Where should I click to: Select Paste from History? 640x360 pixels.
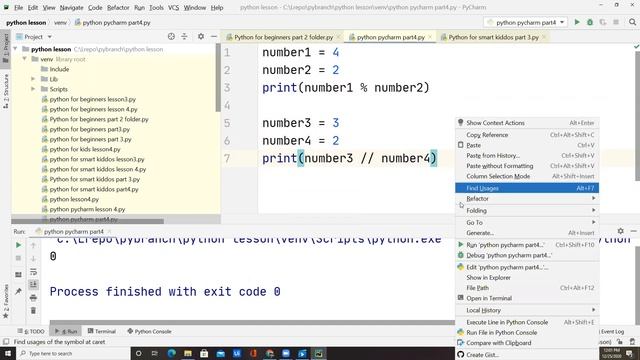[x=527, y=156]
